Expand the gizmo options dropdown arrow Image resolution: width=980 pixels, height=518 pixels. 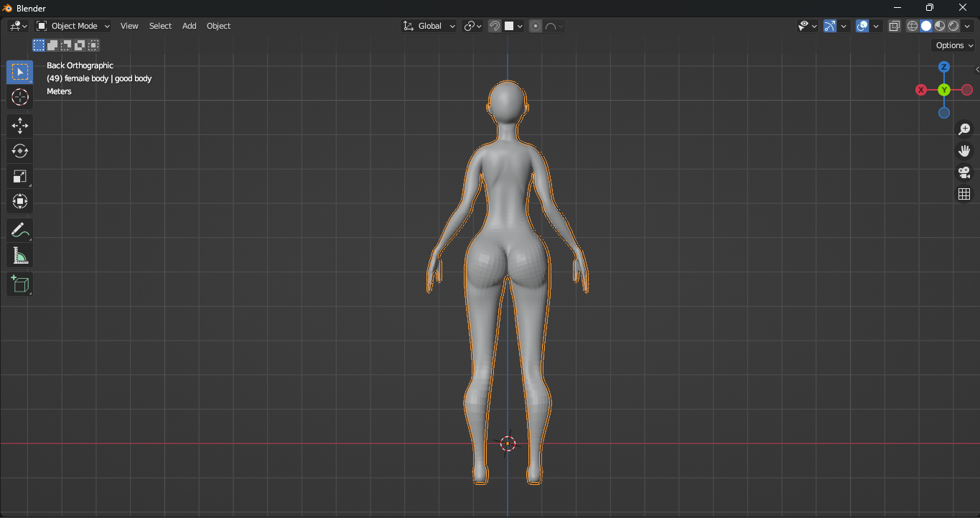click(844, 26)
